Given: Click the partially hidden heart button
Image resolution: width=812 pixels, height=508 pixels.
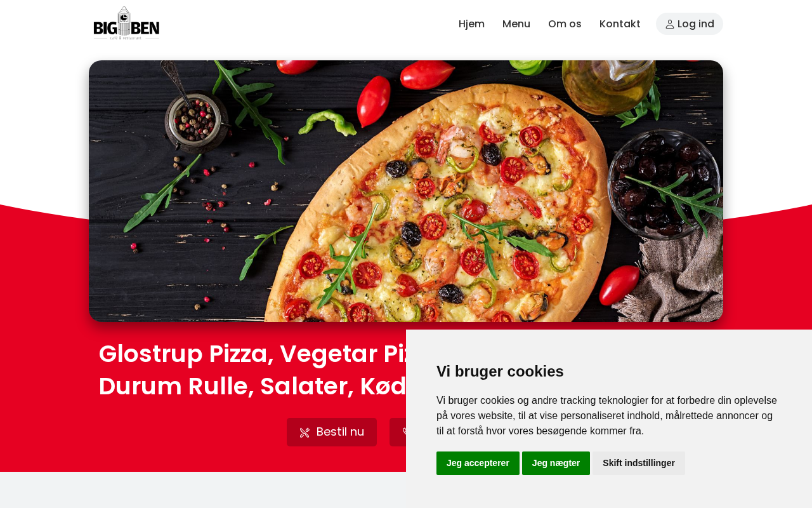Looking at the screenshot, I should pyautogui.click(x=398, y=432).
